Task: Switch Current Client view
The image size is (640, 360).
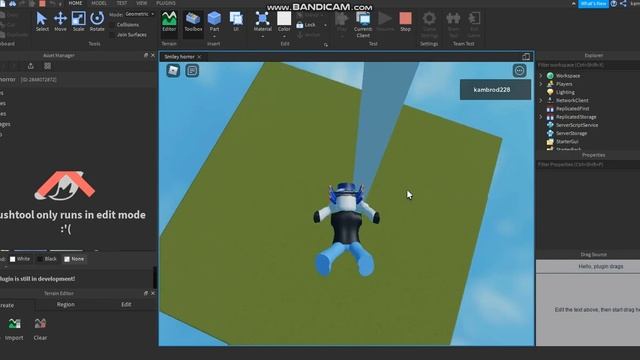Action: pos(363,24)
